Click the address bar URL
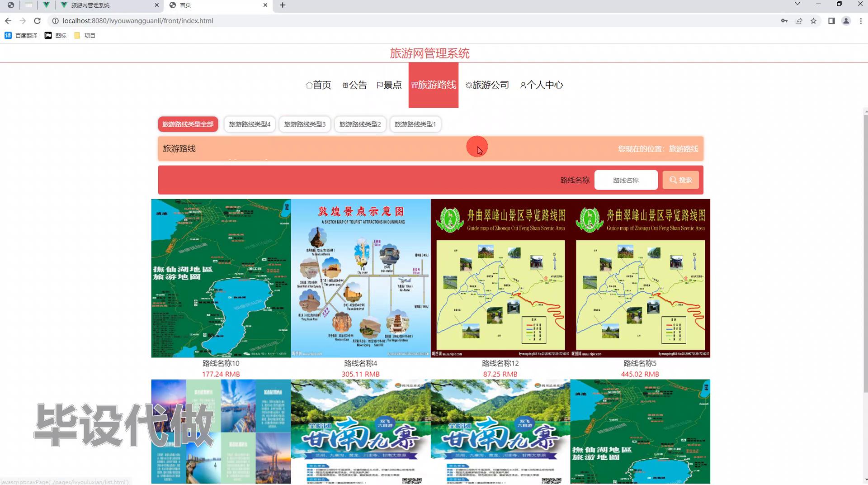Screen dimensions: 868x485 coord(138,21)
